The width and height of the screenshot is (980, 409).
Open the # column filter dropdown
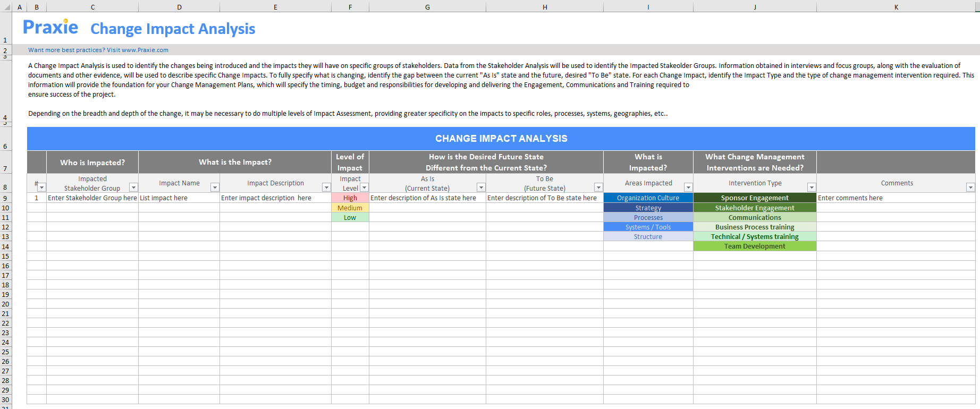click(42, 188)
